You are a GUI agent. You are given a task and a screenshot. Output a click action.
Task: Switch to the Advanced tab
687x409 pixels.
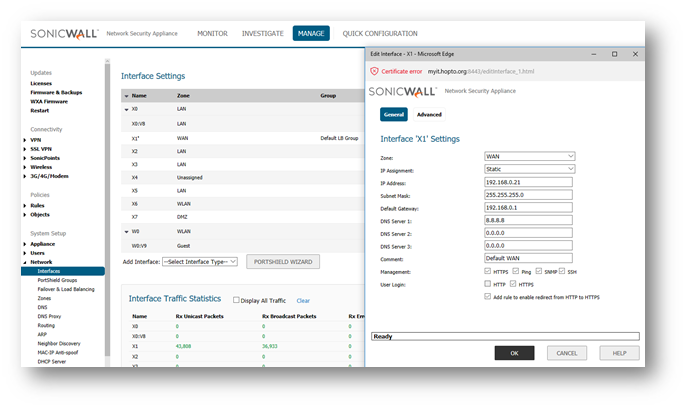coord(429,114)
